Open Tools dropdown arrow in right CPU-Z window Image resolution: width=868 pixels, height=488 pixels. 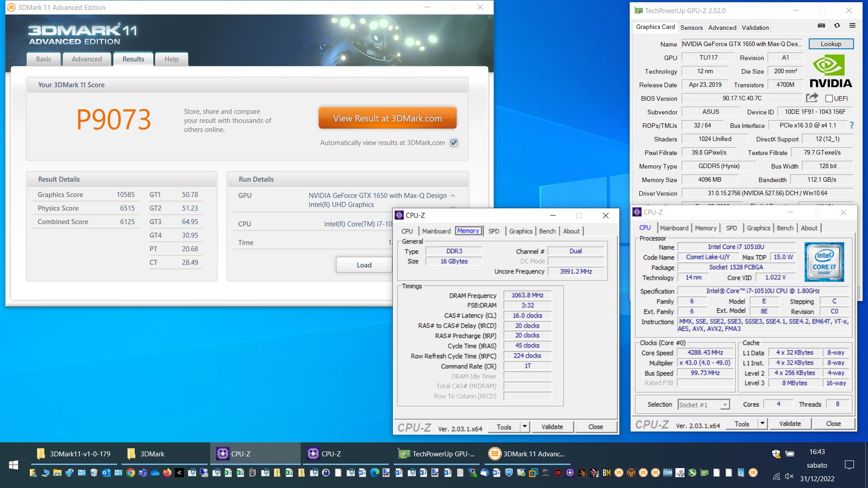(762, 423)
